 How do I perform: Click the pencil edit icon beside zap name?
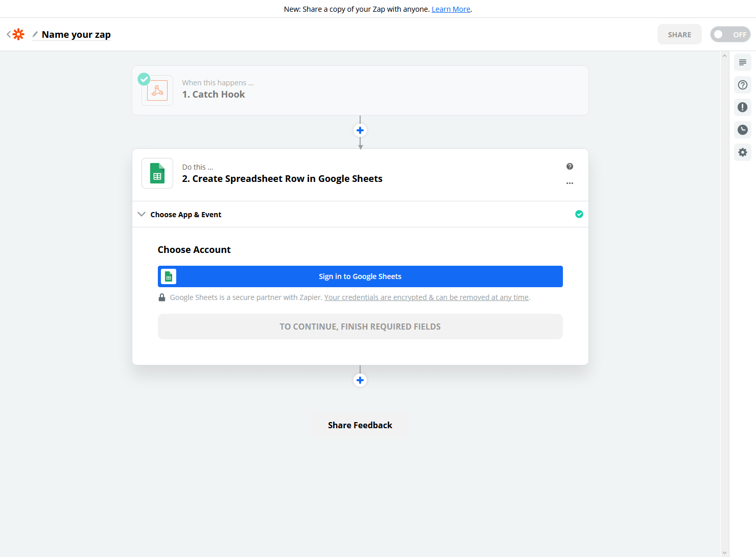35,34
